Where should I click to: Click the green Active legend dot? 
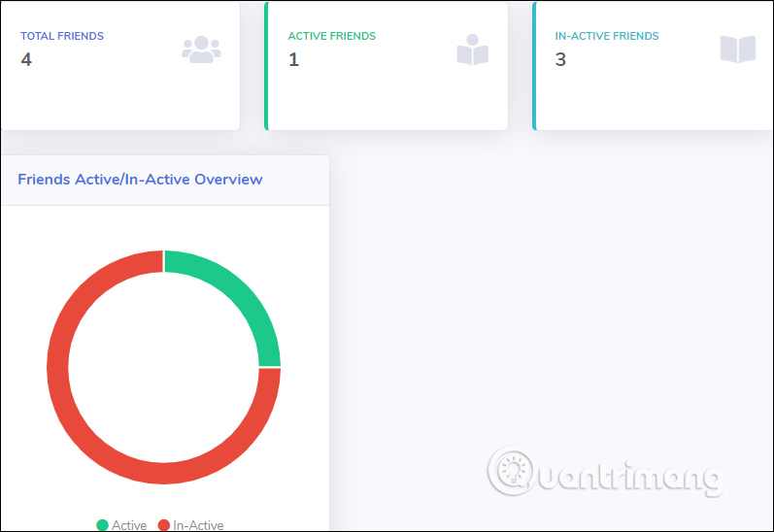coord(102,525)
